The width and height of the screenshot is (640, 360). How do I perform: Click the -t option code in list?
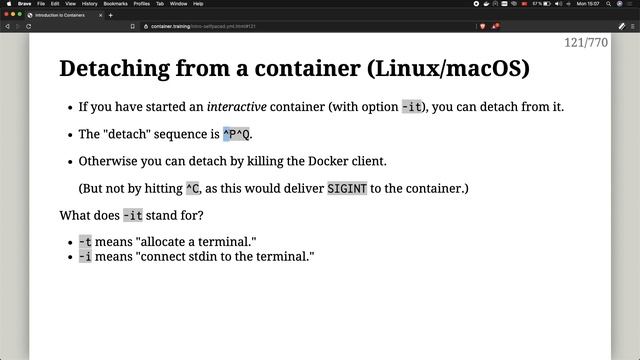coord(85,242)
